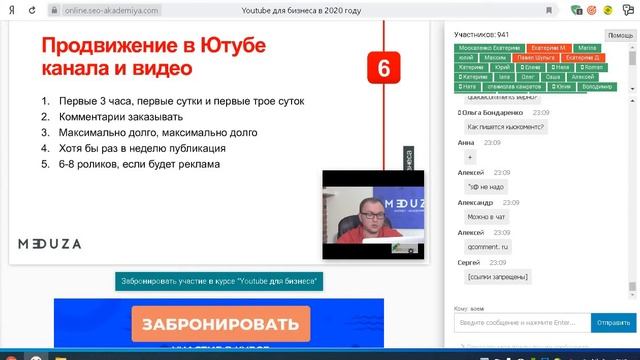Click chat message 'Как пишется кьюкоментс?'
This screenshot has height=360, width=640.
click(x=505, y=127)
